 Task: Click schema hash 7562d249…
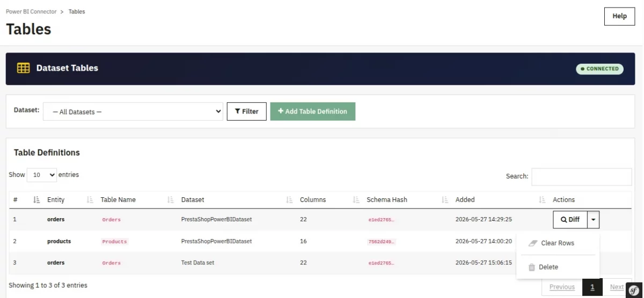tap(382, 242)
